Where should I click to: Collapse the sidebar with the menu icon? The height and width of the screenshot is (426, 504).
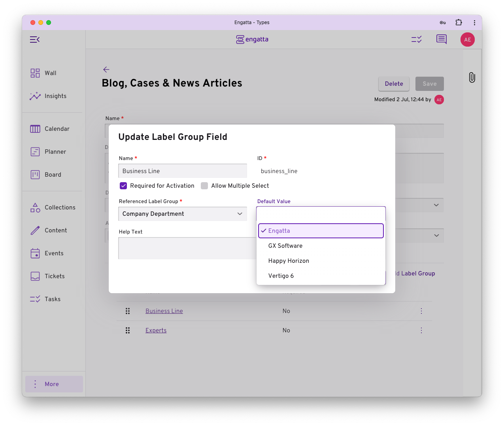click(x=35, y=40)
